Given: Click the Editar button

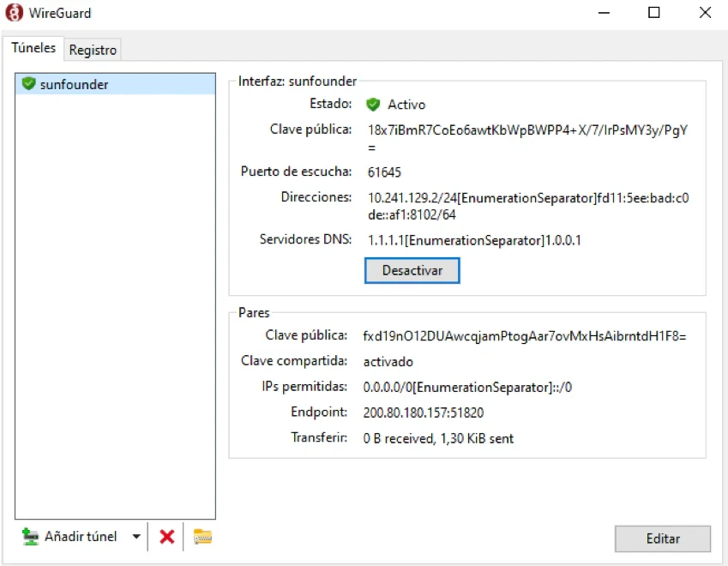Looking at the screenshot, I should [x=662, y=539].
